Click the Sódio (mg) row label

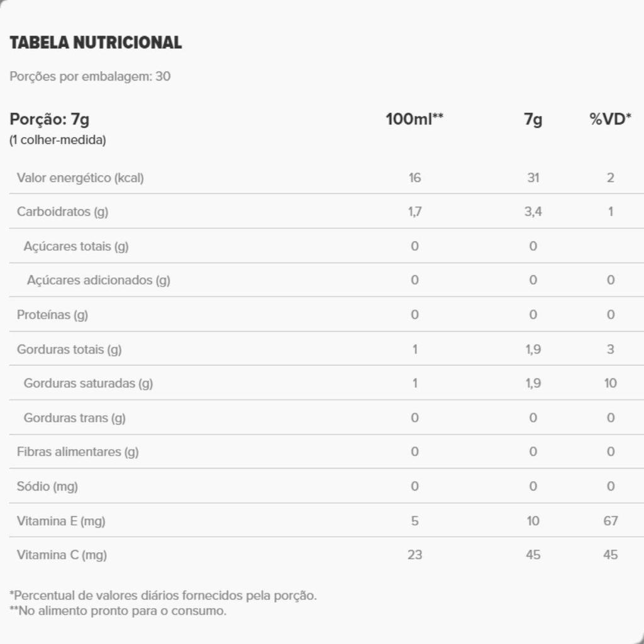click(47, 487)
